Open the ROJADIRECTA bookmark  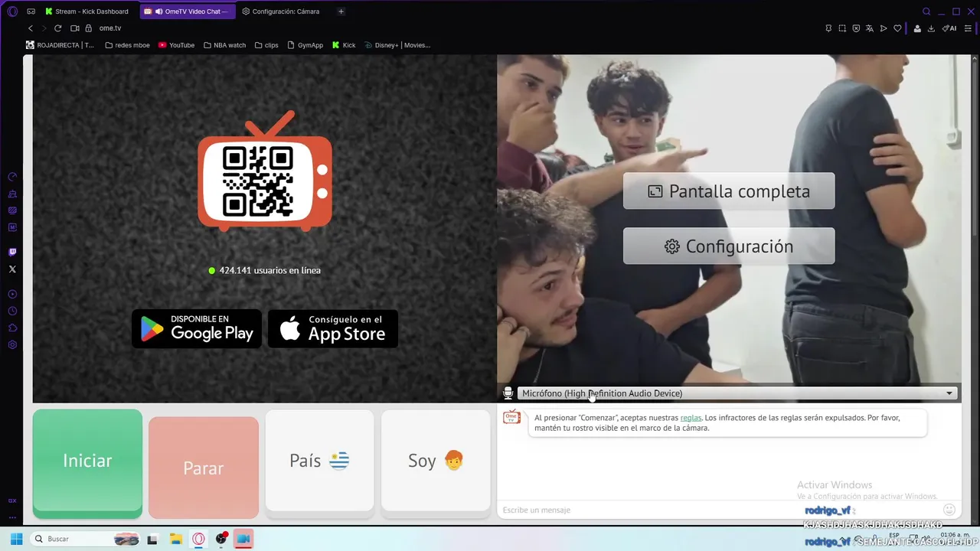coord(60,45)
